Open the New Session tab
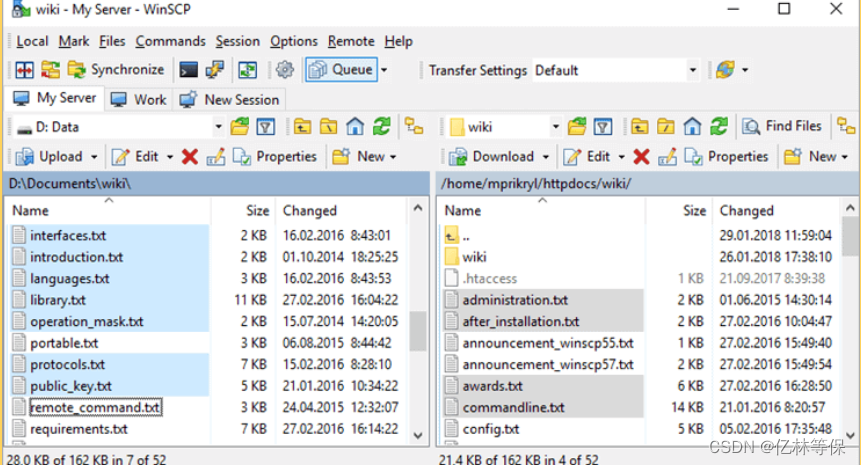861x465 pixels. pyautogui.click(x=229, y=99)
